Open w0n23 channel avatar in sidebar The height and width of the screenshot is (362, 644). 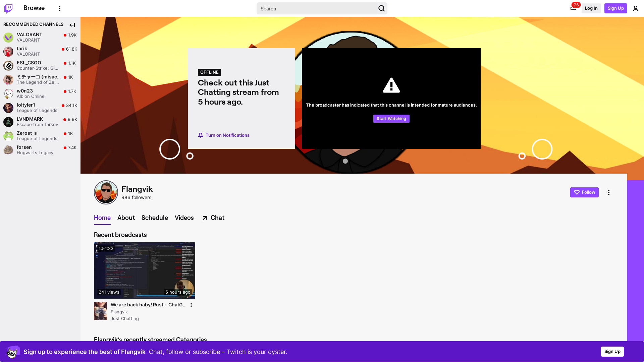tap(8, 94)
